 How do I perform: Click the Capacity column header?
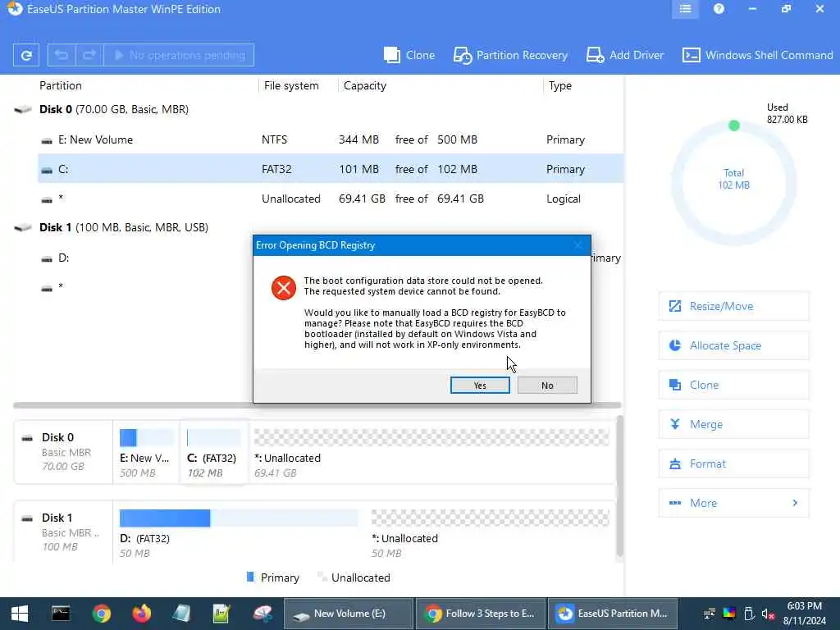[364, 85]
